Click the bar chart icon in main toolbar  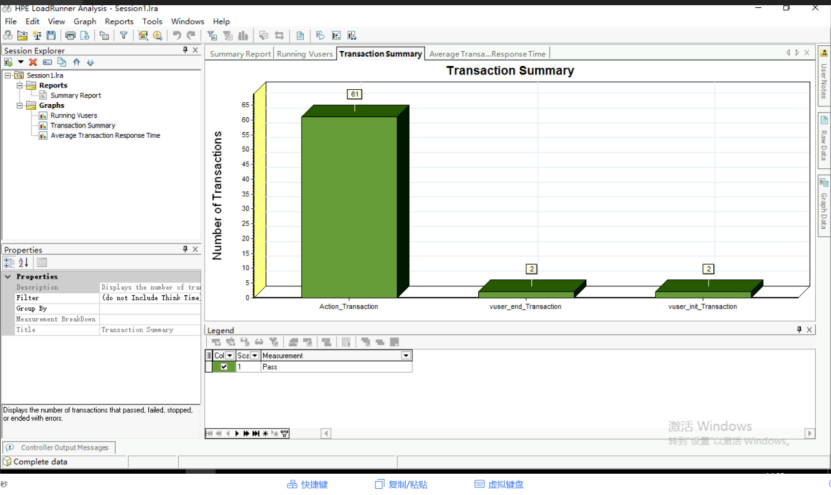coord(243,36)
